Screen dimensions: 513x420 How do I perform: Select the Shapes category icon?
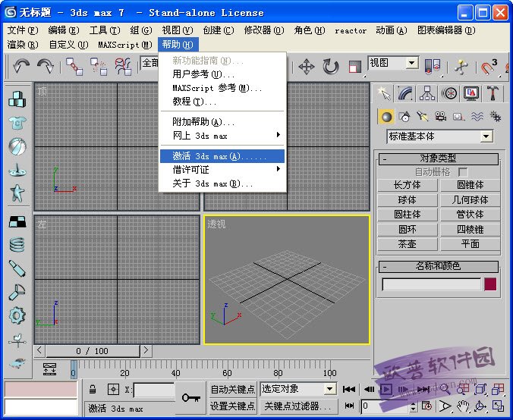pyautogui.click(x=404, y=117)
